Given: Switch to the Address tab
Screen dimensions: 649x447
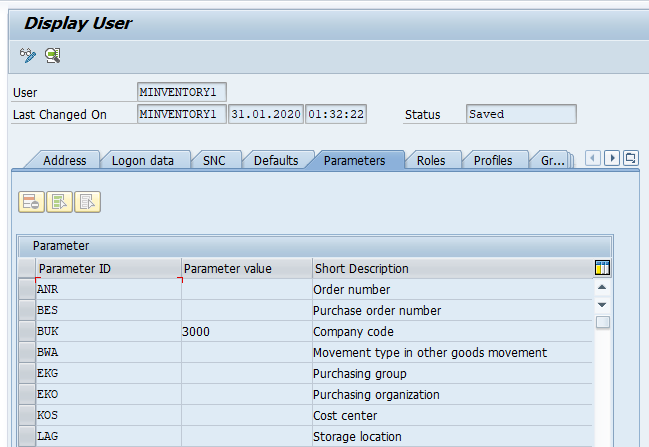Looking at the screenshot, I should pos(64,160).
